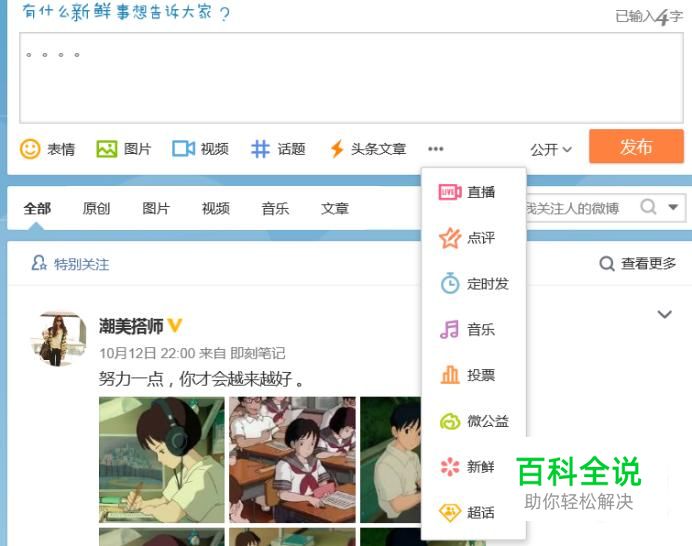The width and height of the screenshot is (692, 546).
Task: Click the verified V badge beside 潮美搭师
Action: 175,325
